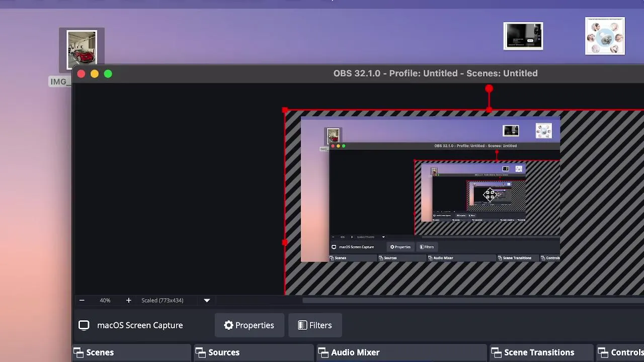Screen dimensions: 644x362
Task: Click the gear icon in Properties button
Action: (228, 325)
